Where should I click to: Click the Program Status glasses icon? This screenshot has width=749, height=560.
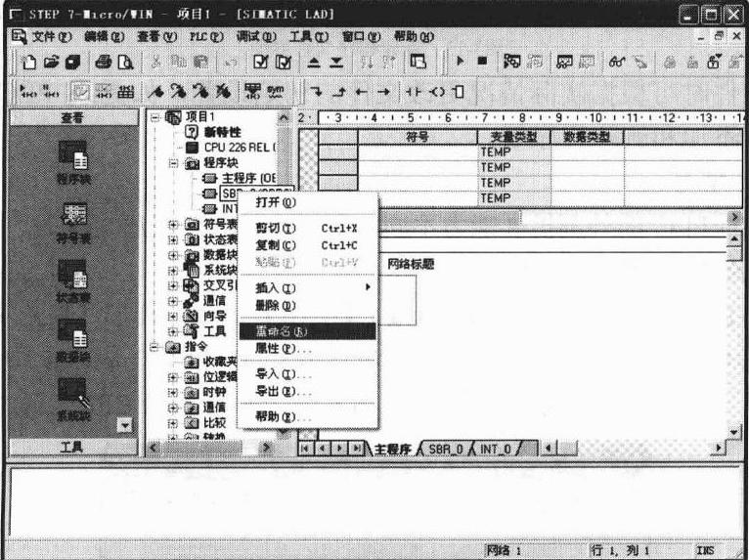617,63
